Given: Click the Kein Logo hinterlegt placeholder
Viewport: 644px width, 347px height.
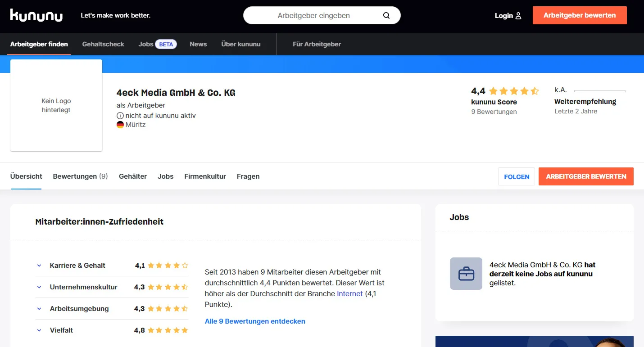Looking at the screenshot, I should point(56,105).
